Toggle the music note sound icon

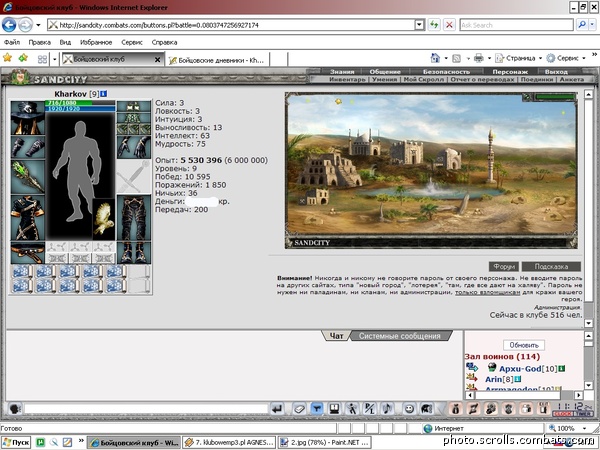387,409
